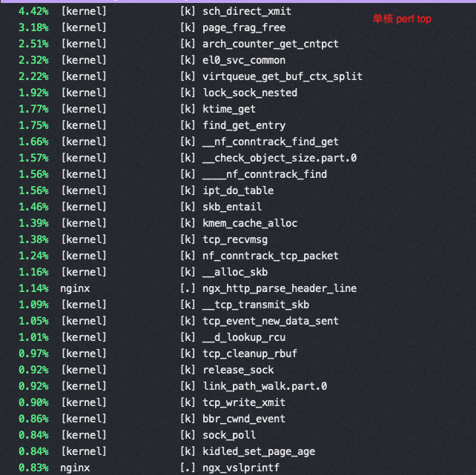Select arch_counter_get_cntpct entry
476x475 pixels.
[238, 44]
